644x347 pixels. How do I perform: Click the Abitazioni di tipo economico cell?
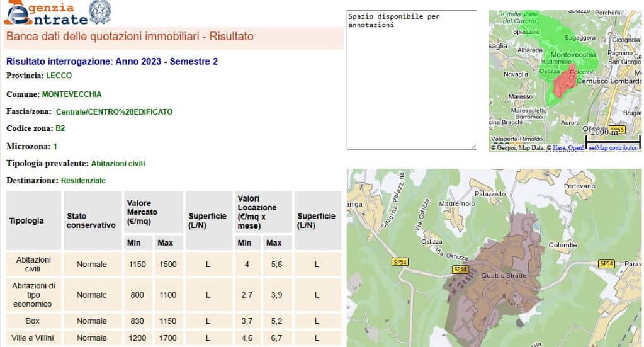coord(33,295)
